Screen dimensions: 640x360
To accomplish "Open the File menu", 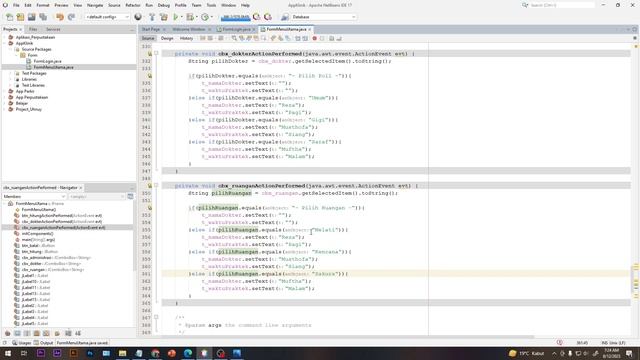I will pyautogui.click(x=16, y=5).
